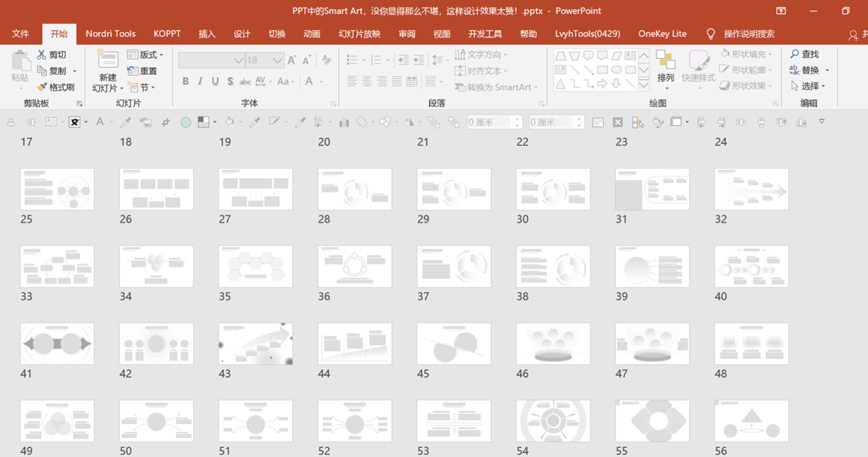Align text left in paragraph group
868x457 pixels.
tap(352, 82)
